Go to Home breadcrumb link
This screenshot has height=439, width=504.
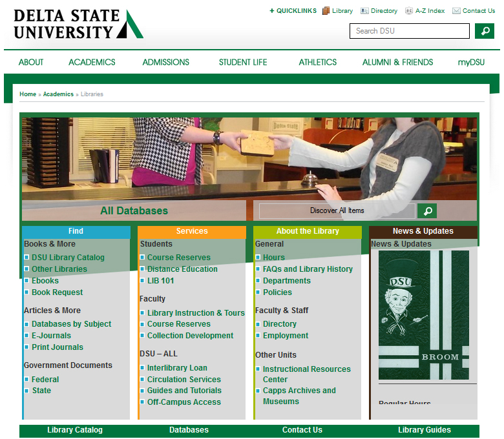point(28,94)
